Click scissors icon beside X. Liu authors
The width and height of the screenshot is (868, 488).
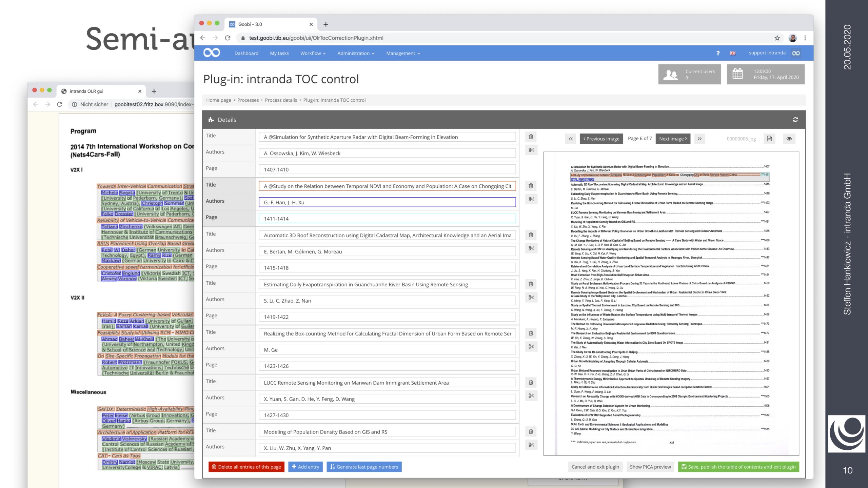coord(531,445)
